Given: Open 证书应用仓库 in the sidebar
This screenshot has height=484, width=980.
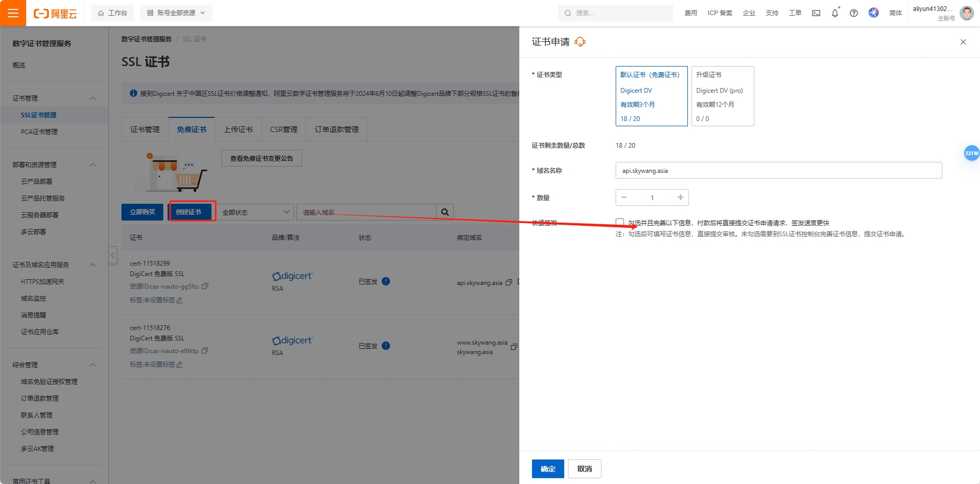Looking at the screenshot, I should coord(40,332).
